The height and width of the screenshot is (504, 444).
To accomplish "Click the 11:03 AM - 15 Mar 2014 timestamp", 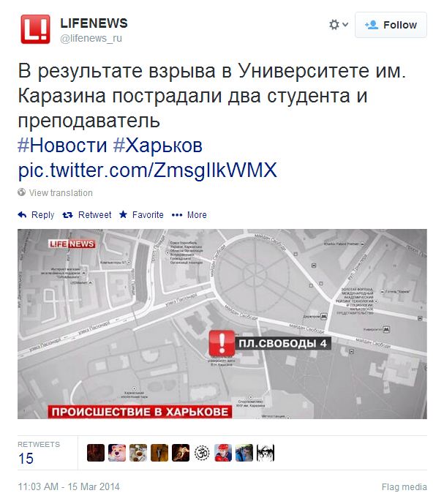I will [x=69, y=486].
